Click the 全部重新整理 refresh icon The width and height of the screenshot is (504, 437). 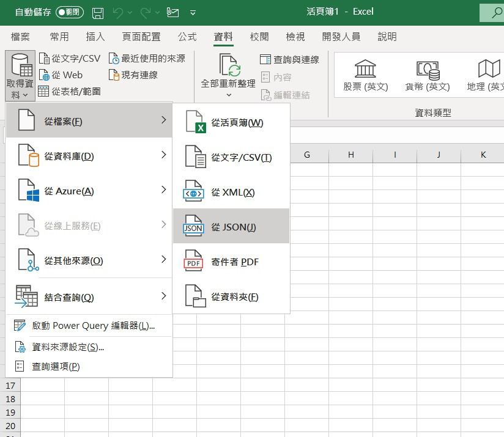229,65
